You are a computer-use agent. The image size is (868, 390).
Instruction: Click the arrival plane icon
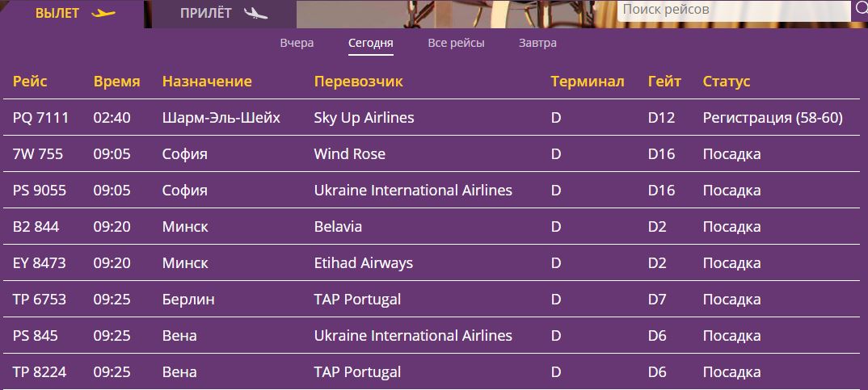[255, 13]
